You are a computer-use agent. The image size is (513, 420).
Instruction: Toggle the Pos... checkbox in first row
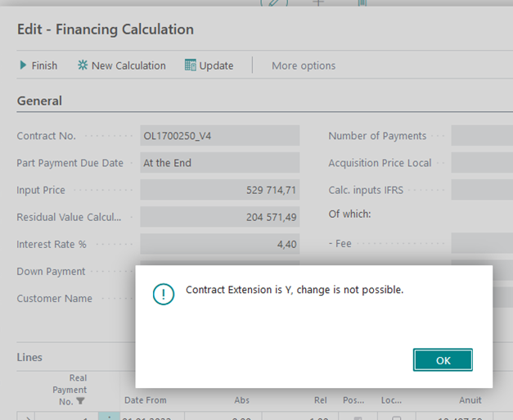coord(355,418)
